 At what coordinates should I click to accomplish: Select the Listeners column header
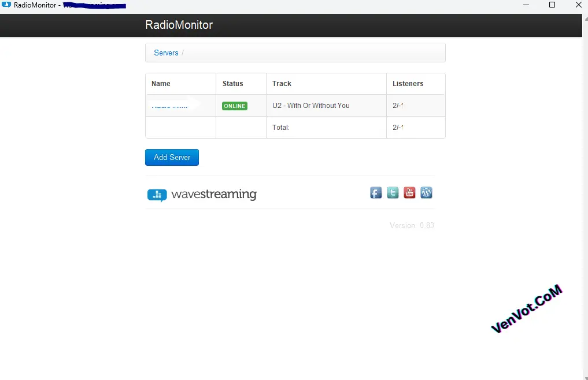point(408,84)
